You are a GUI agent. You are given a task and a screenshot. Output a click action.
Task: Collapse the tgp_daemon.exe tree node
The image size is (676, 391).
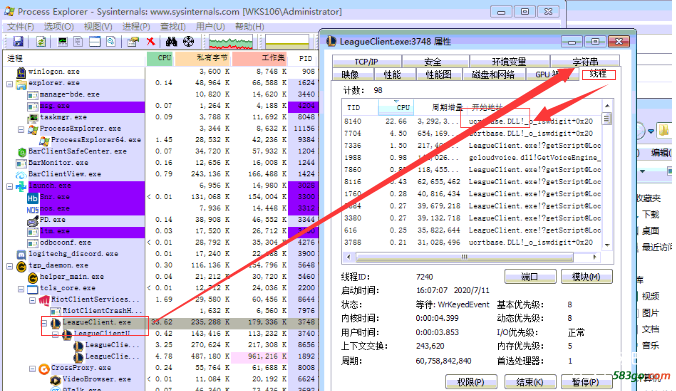click(x=9, y=266)
